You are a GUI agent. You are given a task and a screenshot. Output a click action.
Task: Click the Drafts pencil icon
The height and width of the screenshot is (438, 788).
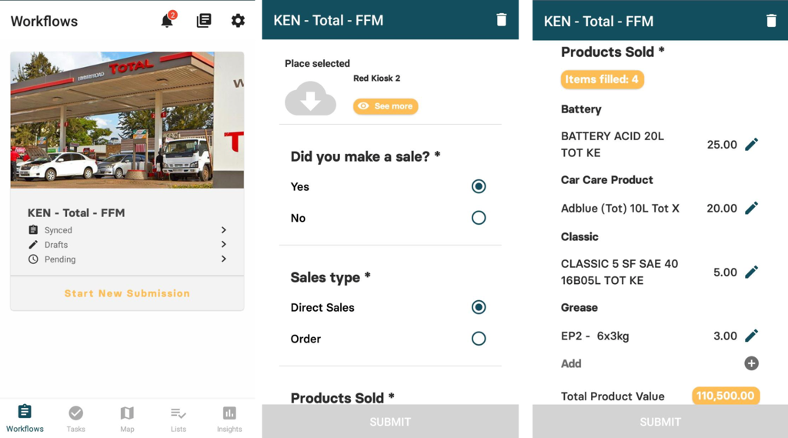[33, 245]
